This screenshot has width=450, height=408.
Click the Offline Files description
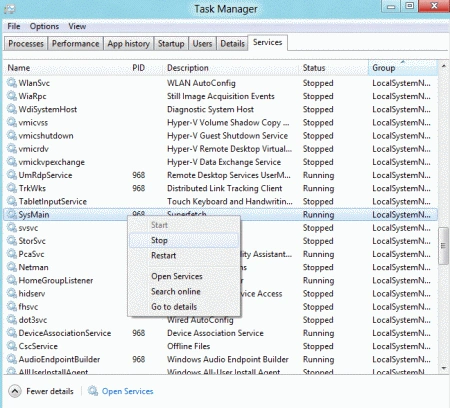189,346
